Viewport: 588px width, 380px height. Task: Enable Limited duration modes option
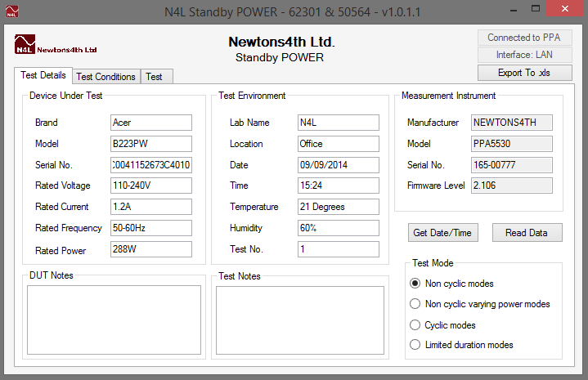point(415,344)
